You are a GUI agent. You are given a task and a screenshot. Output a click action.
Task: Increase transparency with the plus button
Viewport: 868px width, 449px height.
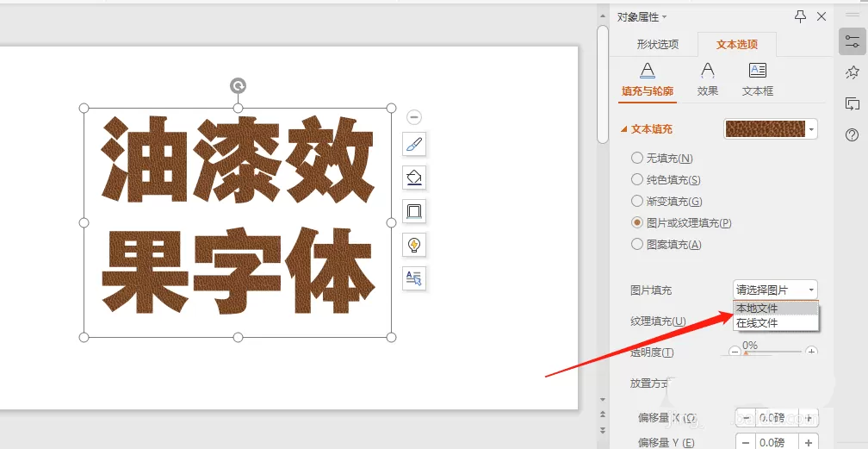[811, 352]
